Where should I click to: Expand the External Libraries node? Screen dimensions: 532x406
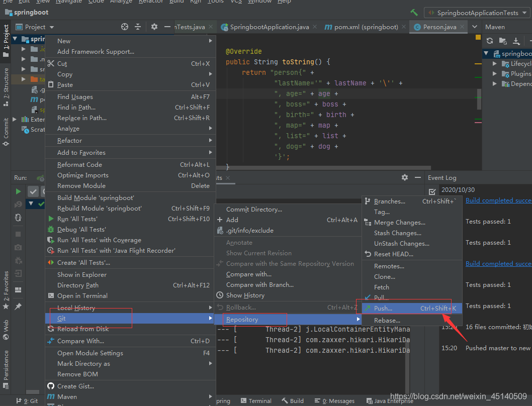15,120
